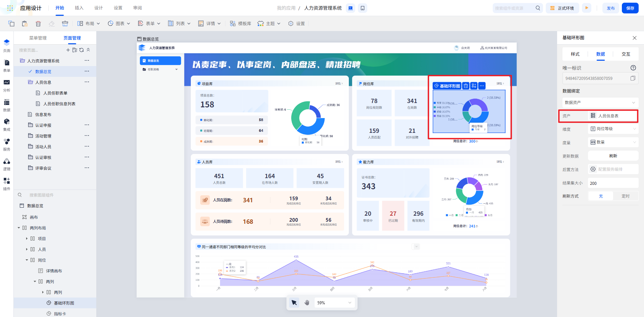
Task: Click the help icon beside 唯一标识
Action: coord(633,68)
